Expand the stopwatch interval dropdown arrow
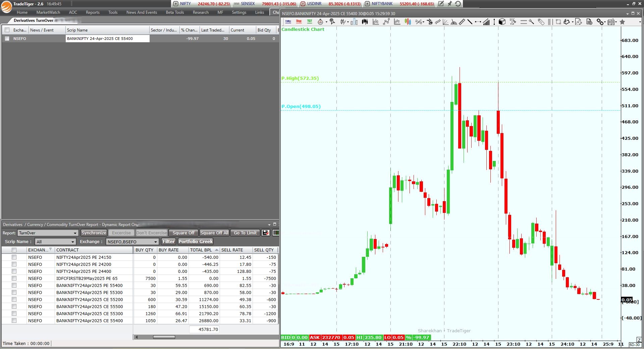Screen dimensions: 644x349 pyautogui.click(x=326, y=22)
